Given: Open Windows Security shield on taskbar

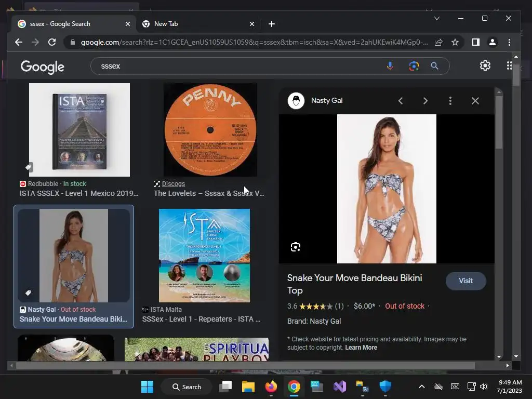Looking at the screenshot, I should tap(385, 387).
